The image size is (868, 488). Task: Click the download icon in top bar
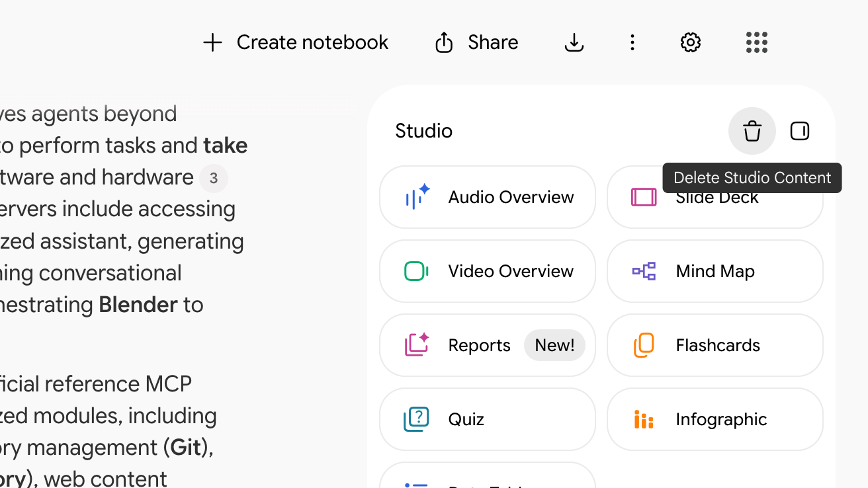click(574, 42)
